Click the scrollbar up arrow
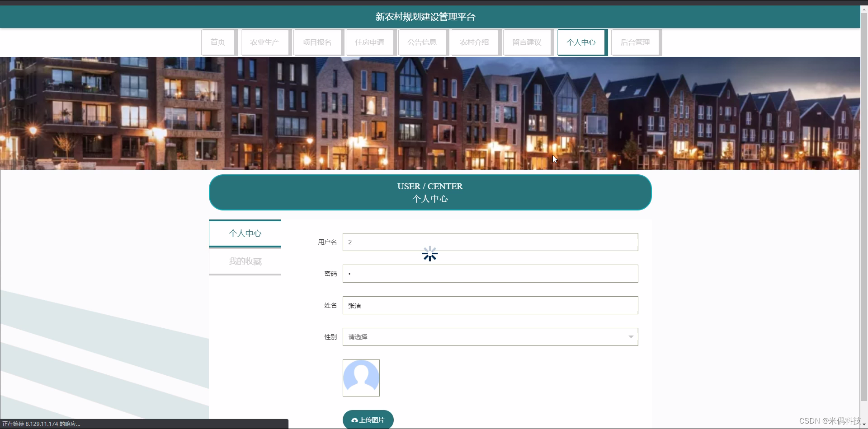This screenshot has width=868, height=429. coord(864,9)
